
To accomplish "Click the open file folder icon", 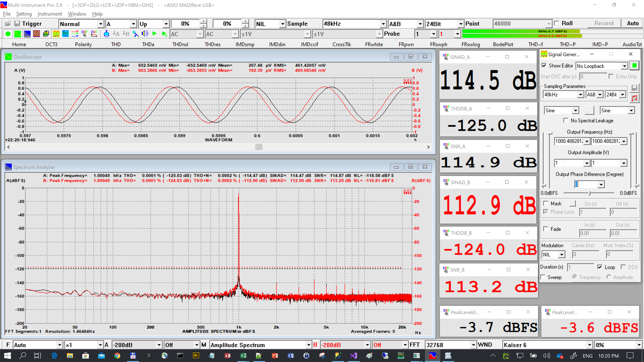I will coord(7,23).
